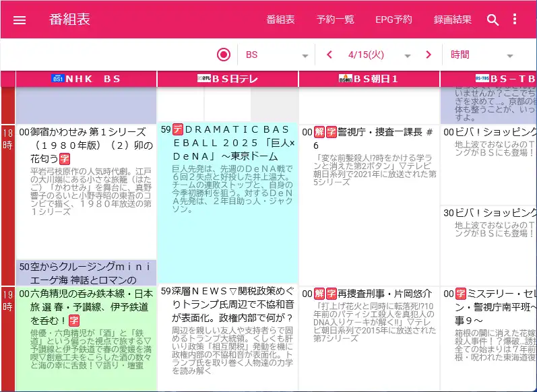Open the BS broadcast type dropdown
Screen dimensions: 537x392
(x=276, y=55)
